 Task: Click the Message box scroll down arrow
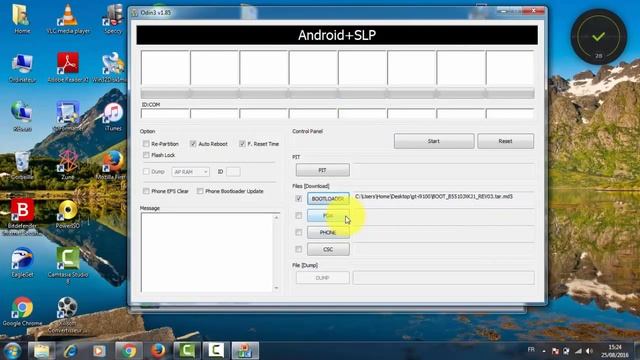[x=276, y=288]
